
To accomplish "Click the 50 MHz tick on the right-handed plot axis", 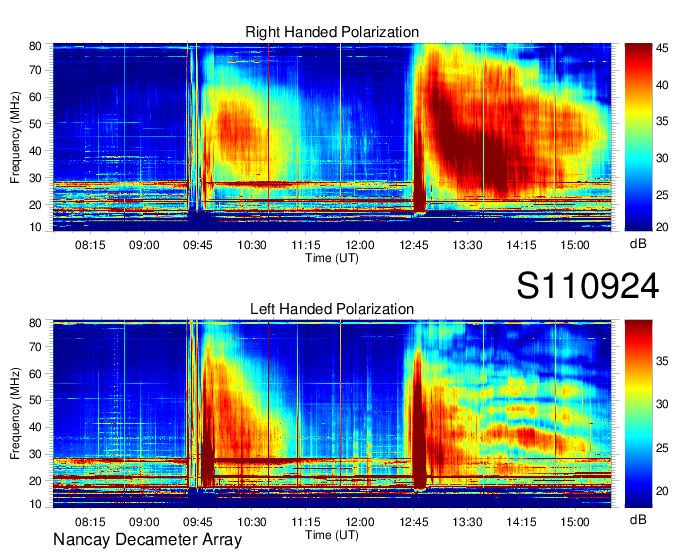I will [35, 124].
